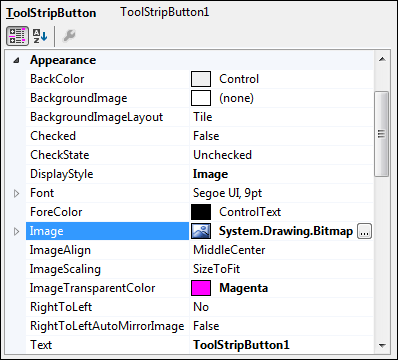Click the ToolStripButton object type header
Image resolution: width=398 pixels, height=360 pixels.
(51, 13)
